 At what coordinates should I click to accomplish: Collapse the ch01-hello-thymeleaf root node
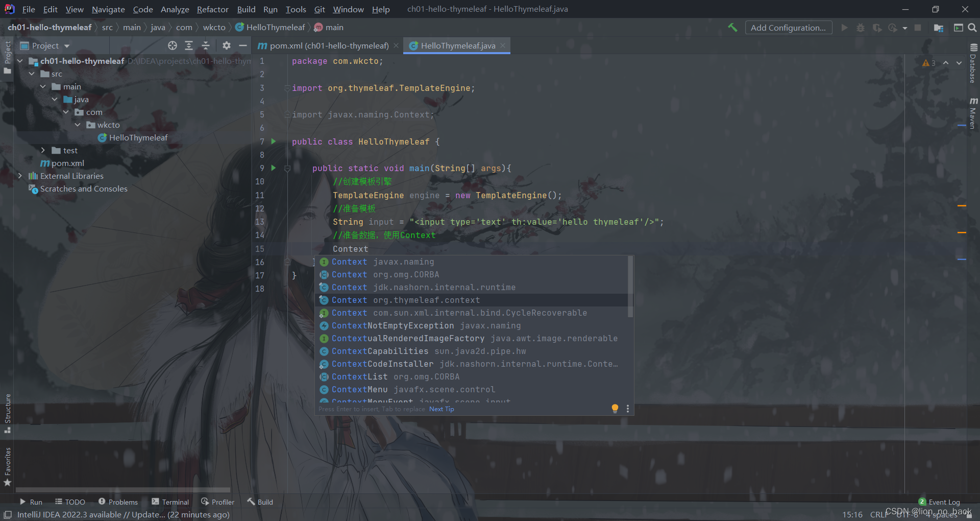coord(20,61)
